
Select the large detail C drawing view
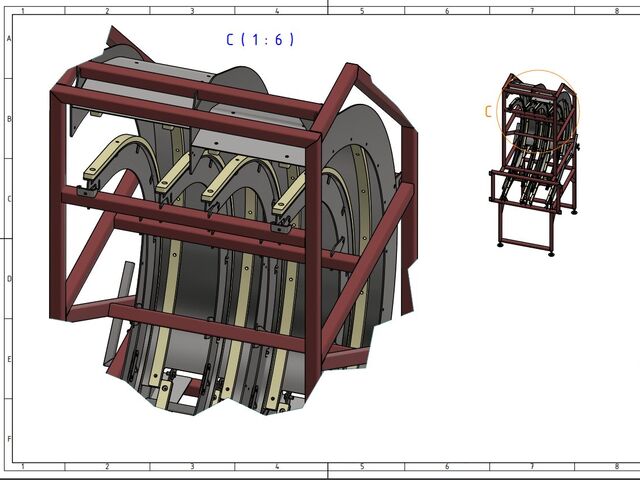233,221
